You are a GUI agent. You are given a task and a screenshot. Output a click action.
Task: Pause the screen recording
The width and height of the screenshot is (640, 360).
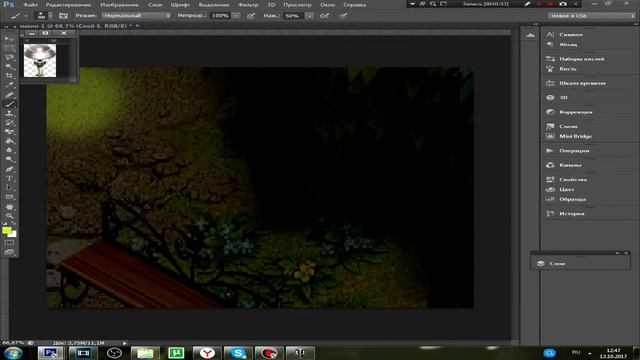[x=539, y=4]
